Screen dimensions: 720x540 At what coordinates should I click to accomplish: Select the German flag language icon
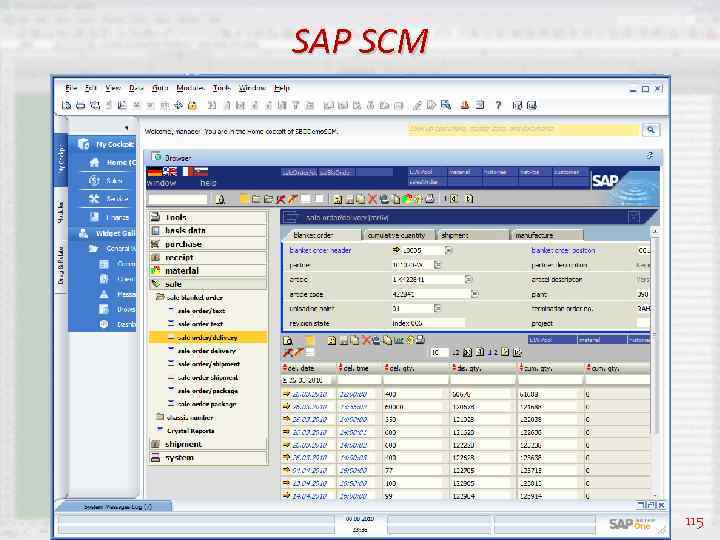[154, 172]
